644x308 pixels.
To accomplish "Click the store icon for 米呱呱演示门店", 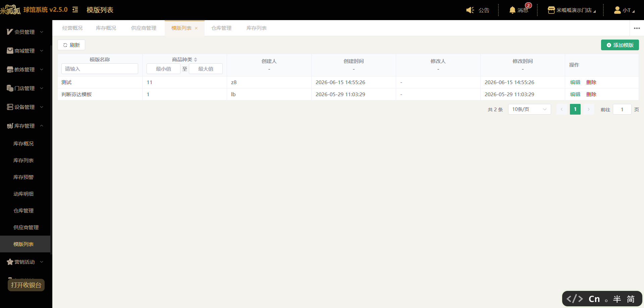I will [551, 10].
